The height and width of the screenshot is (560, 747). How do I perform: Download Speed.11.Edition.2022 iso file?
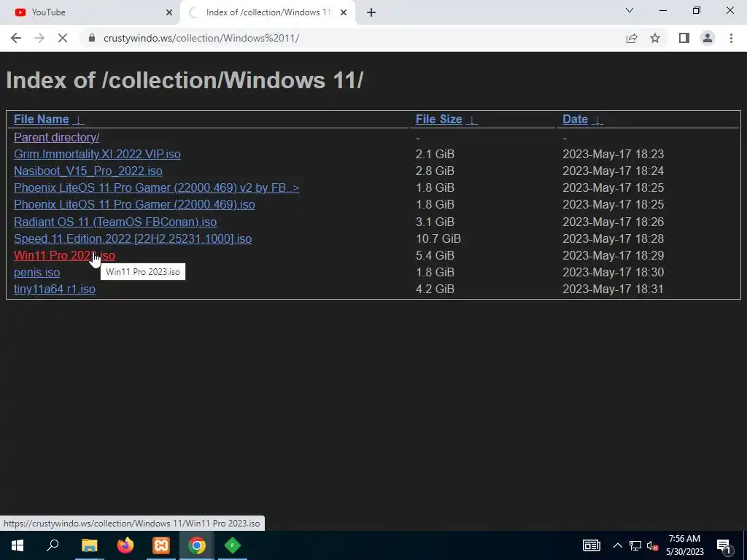tap(133, 238)
